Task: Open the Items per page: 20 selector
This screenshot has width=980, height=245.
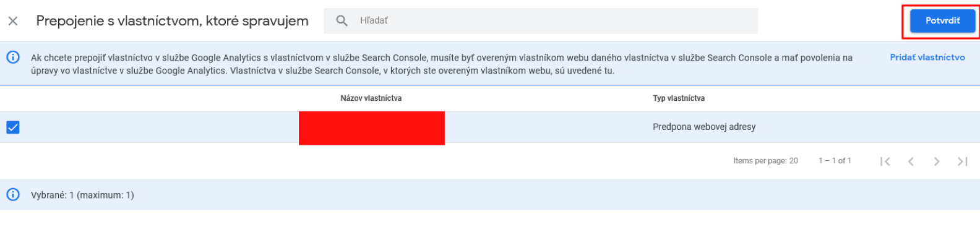Action: coord(765,161)
